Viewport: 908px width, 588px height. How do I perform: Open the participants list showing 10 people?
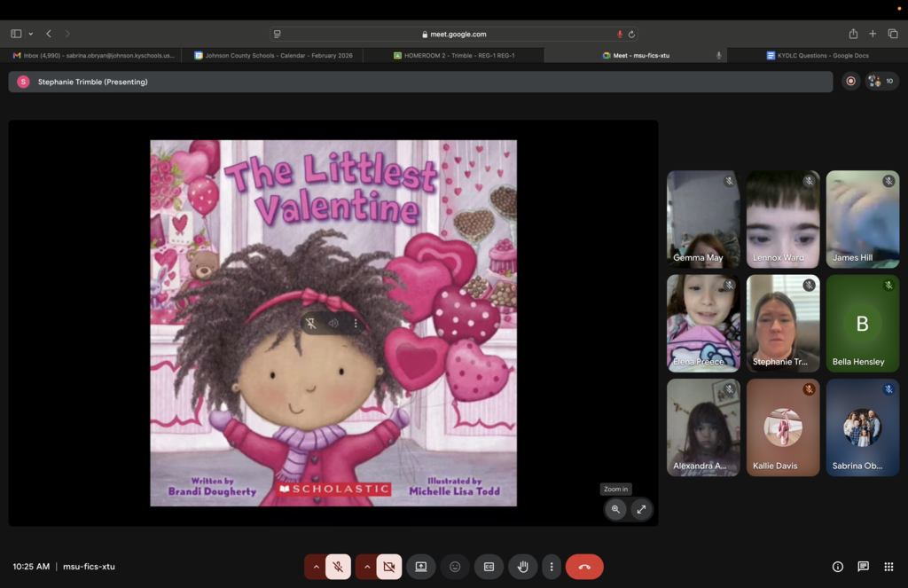882,82
